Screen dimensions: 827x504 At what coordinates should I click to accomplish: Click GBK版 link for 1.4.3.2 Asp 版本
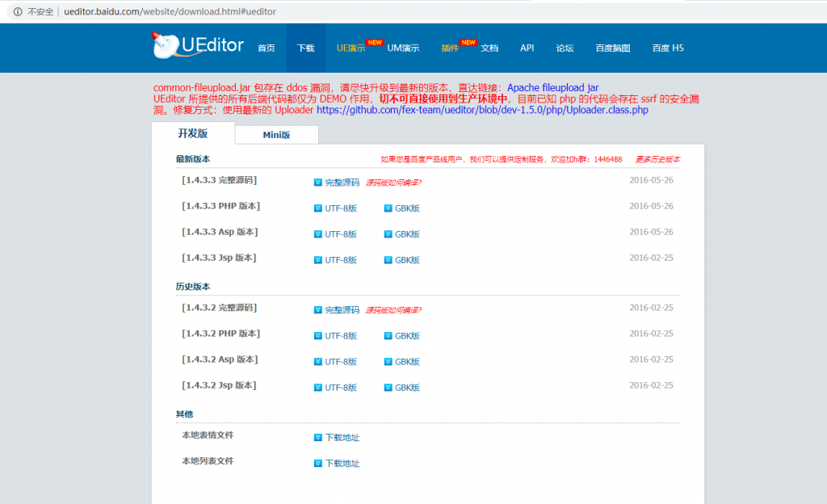407,362
